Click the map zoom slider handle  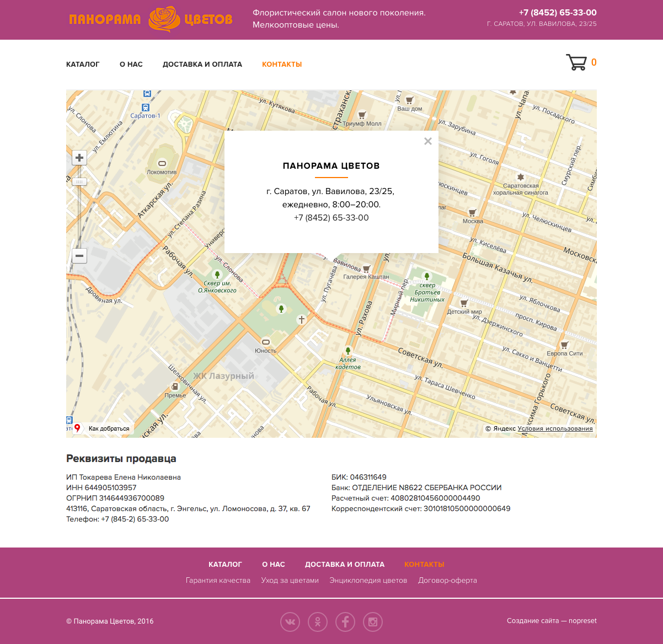[x=79, y=182]
